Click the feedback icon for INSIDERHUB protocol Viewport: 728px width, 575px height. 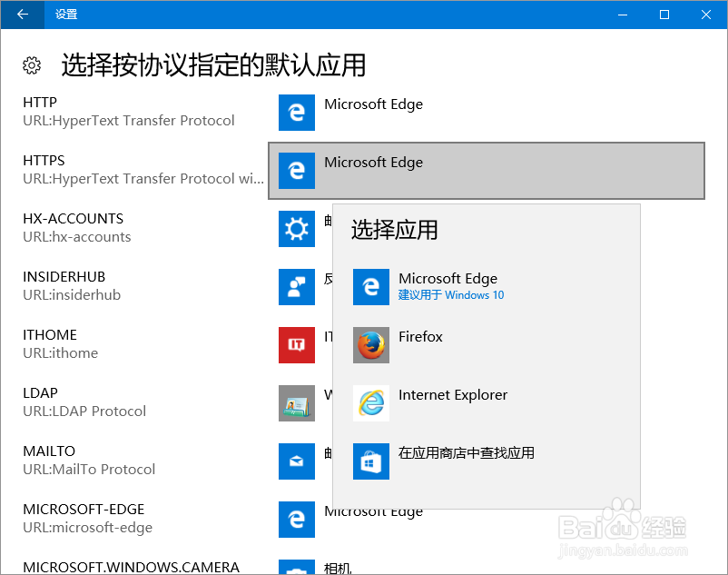296,287
